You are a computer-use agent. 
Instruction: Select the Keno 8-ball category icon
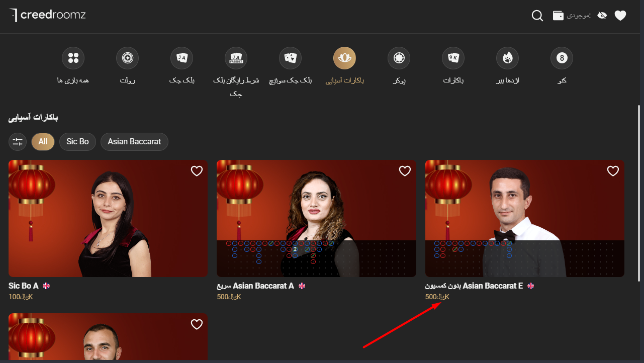562,58
